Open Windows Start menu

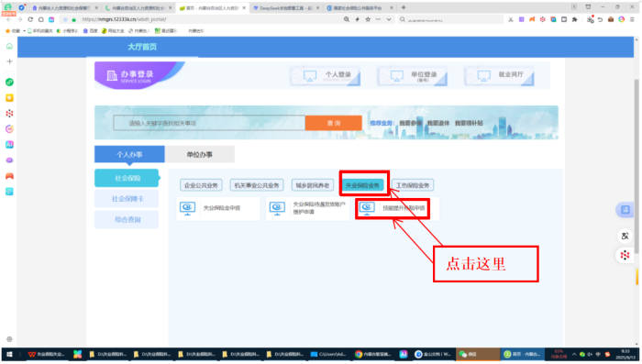[9, 354]
